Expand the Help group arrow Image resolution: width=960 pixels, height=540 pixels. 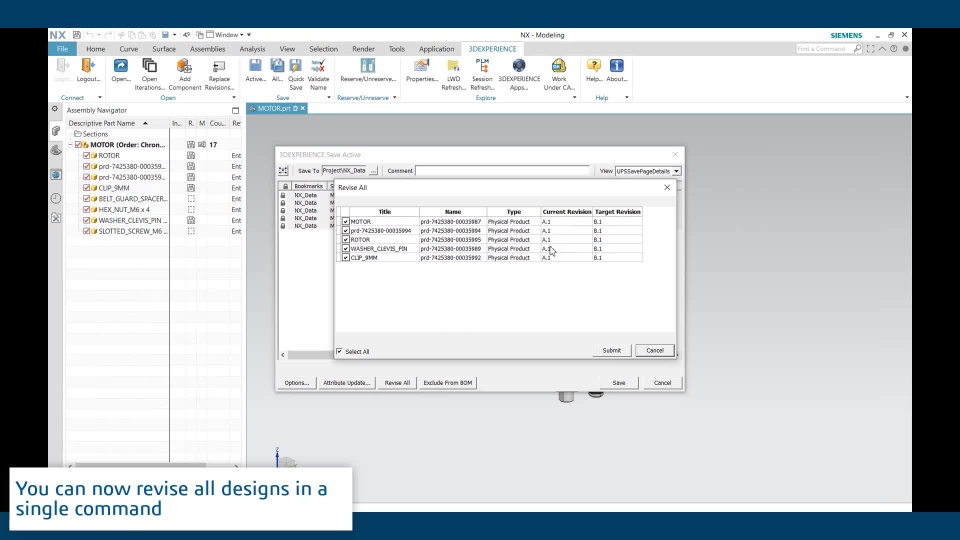[626, 97]
